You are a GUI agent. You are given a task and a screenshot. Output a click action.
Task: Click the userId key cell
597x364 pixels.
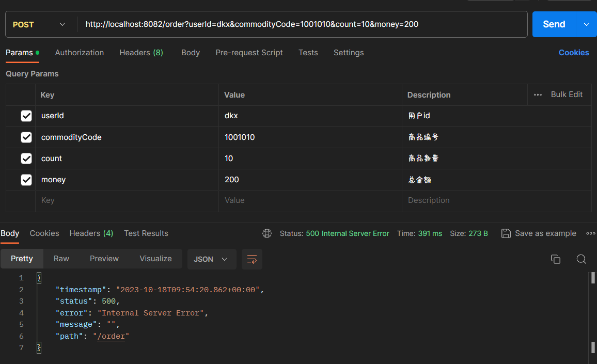[127, 116]
